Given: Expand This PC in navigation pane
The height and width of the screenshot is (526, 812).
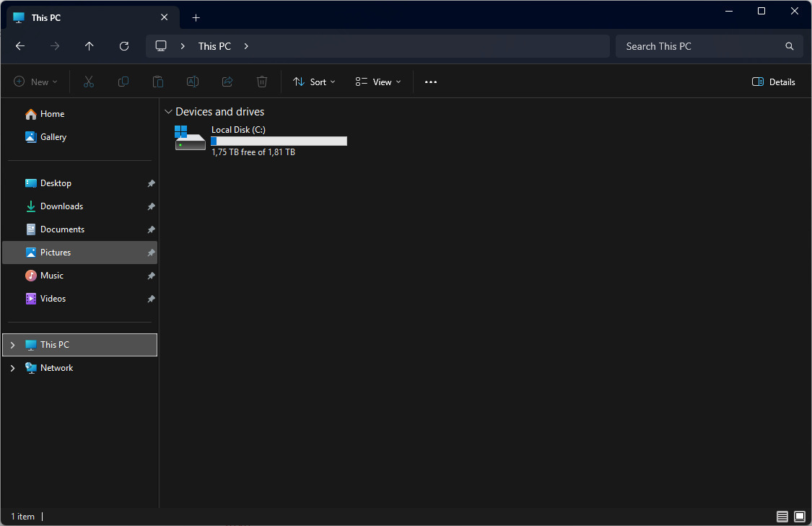Looking at the screenshot, I should point(13,345).
